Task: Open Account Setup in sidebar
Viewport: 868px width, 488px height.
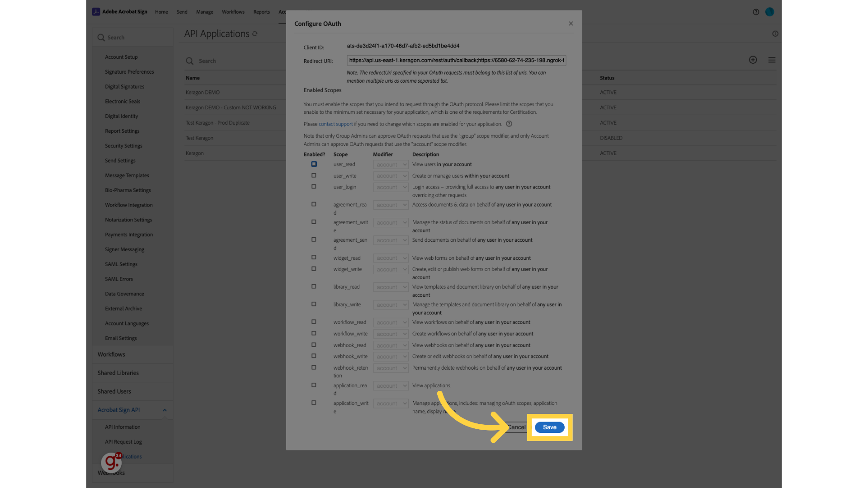Action: [x=122, y=57]
